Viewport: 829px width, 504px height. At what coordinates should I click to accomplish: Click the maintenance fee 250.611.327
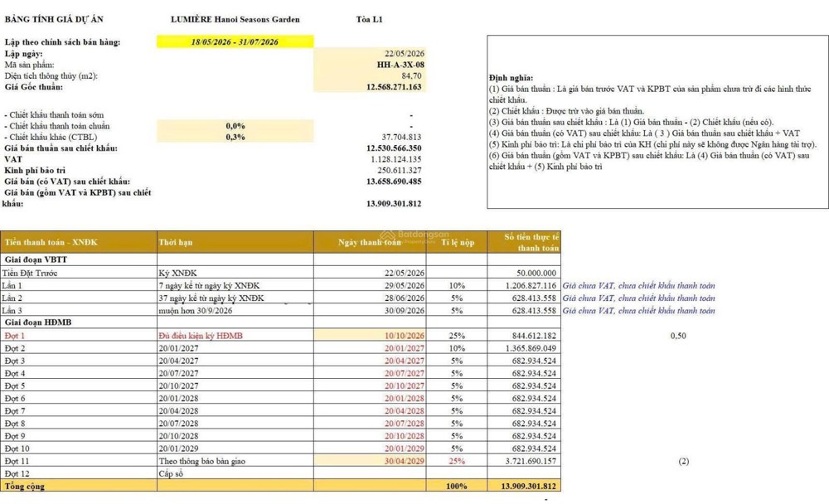coord(400,170)
